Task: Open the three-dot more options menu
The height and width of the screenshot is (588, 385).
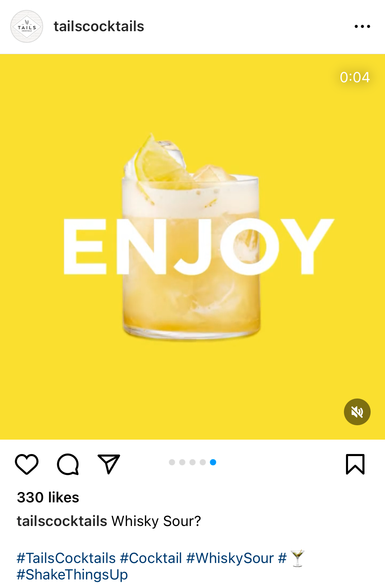Action: click(362, 26)
